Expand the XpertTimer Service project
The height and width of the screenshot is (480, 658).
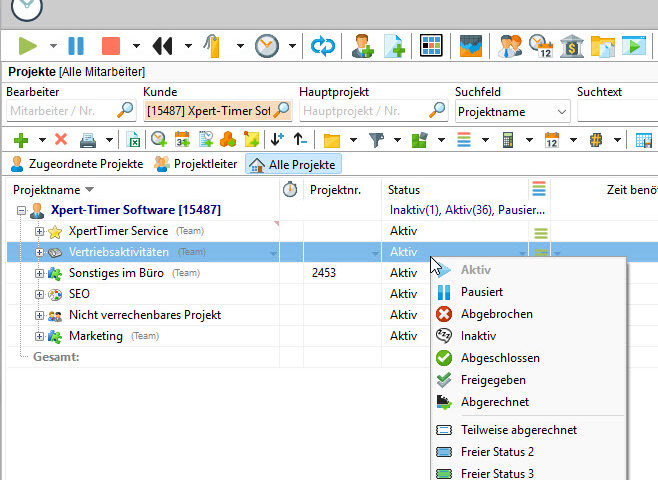point(39,231)
